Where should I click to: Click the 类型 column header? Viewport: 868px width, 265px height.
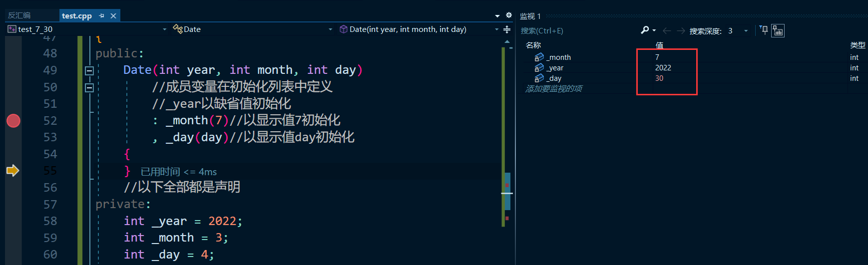[x=858, y=45]
